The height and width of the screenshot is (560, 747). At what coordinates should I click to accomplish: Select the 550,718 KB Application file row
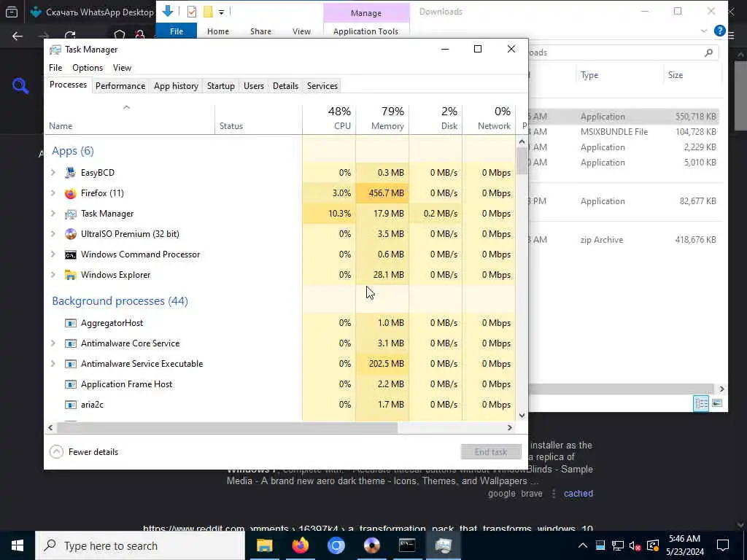(x=624, y=117)
